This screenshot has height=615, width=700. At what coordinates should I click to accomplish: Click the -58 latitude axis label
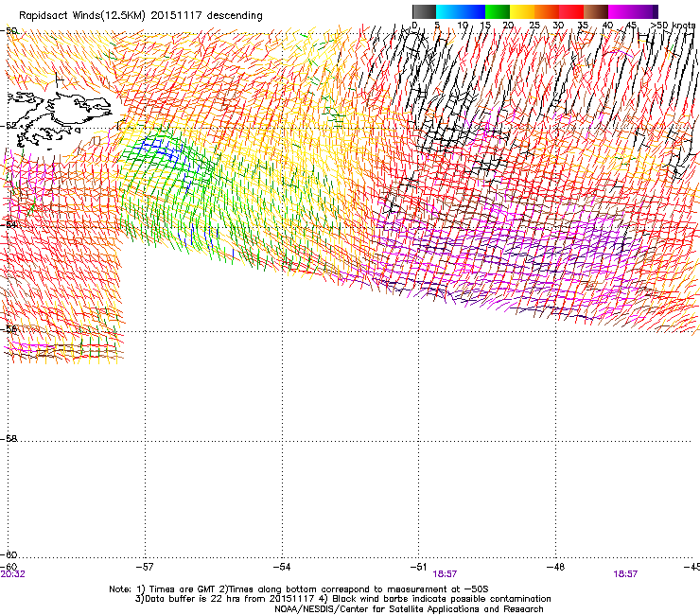tap(9, 439)
